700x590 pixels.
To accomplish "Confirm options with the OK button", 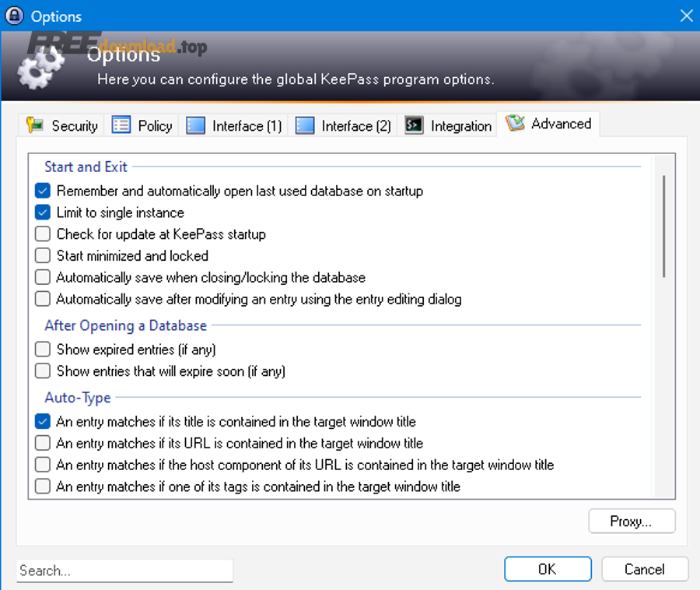I will coord(547,569).
